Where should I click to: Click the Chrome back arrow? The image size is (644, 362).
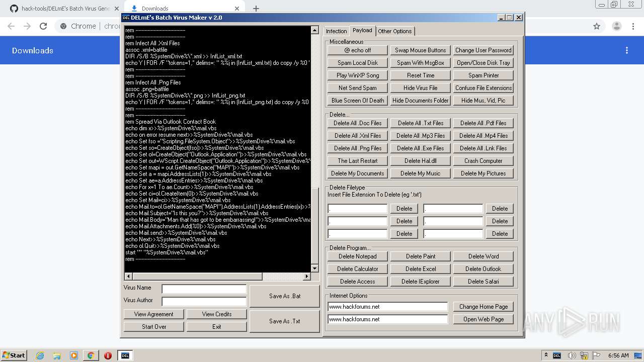point(11,26)
